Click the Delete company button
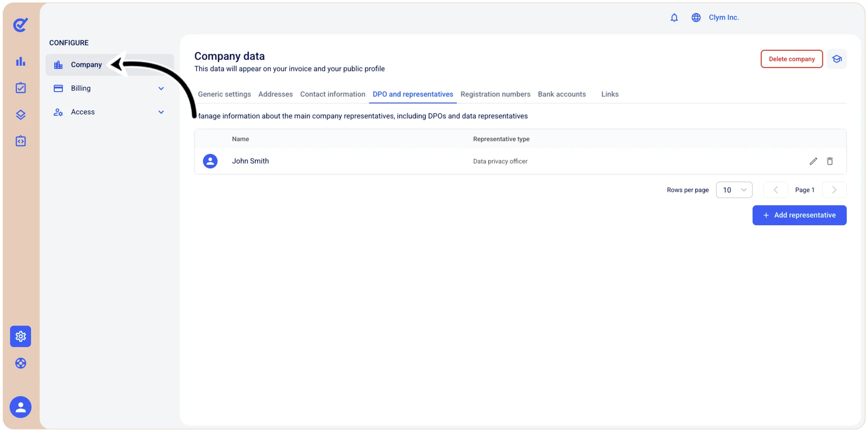868x432 pixels. (x=791, y=59)
